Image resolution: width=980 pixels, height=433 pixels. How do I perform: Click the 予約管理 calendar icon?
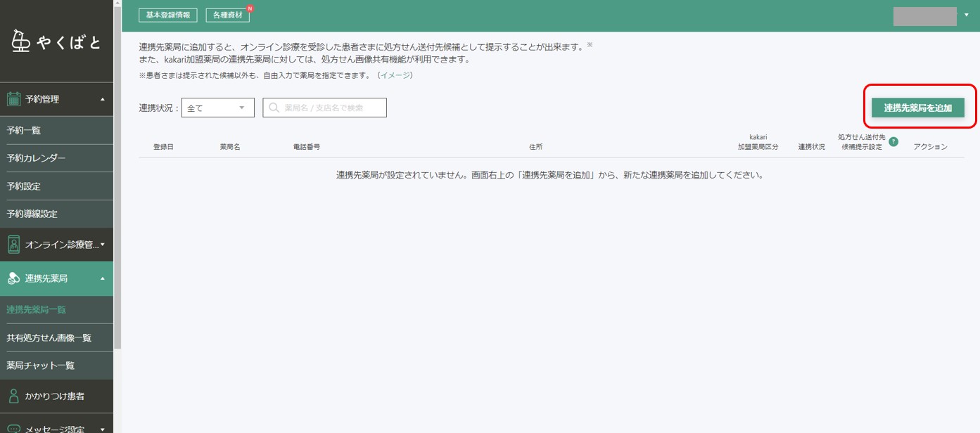tap(13, 99)
